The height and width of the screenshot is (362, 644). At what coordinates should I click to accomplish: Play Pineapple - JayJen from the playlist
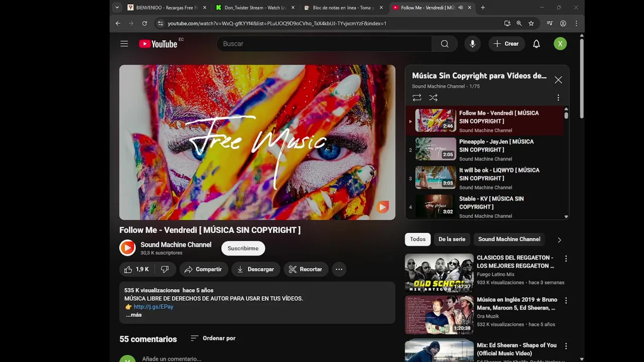click(x=485, y=149)
